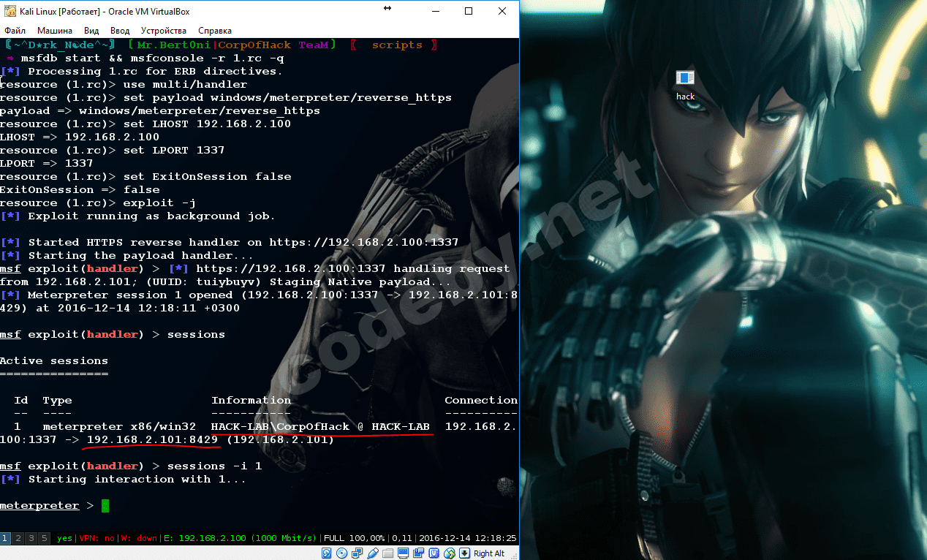Image resolution: width=927 pixels, height=560 pixels.
Task: Click 'LHOST => 192.168.2.100' output line
Action: [80, 137]
